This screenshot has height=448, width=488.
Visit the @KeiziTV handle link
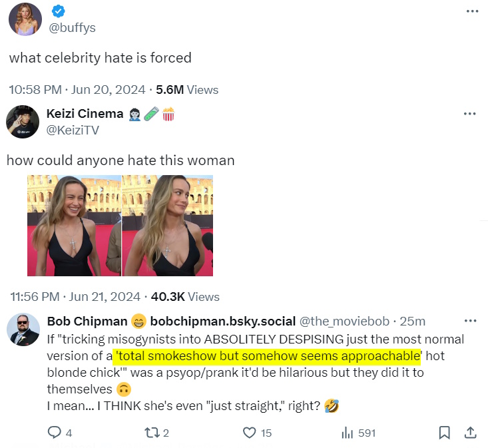tap(73, 130)
